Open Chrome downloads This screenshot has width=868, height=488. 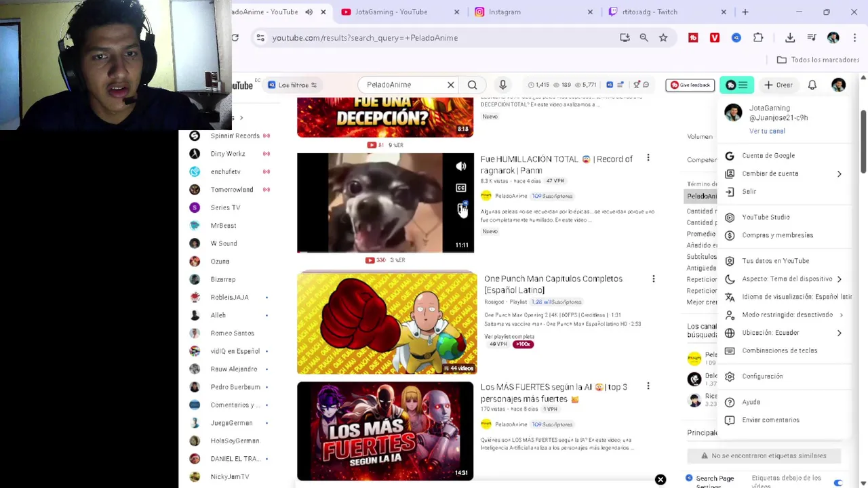point(790,38)
